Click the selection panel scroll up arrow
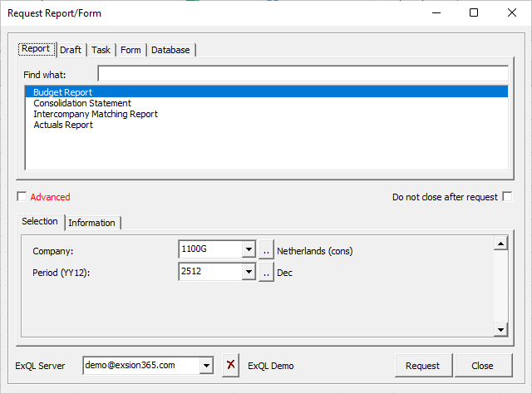 [x=500, y=243]
